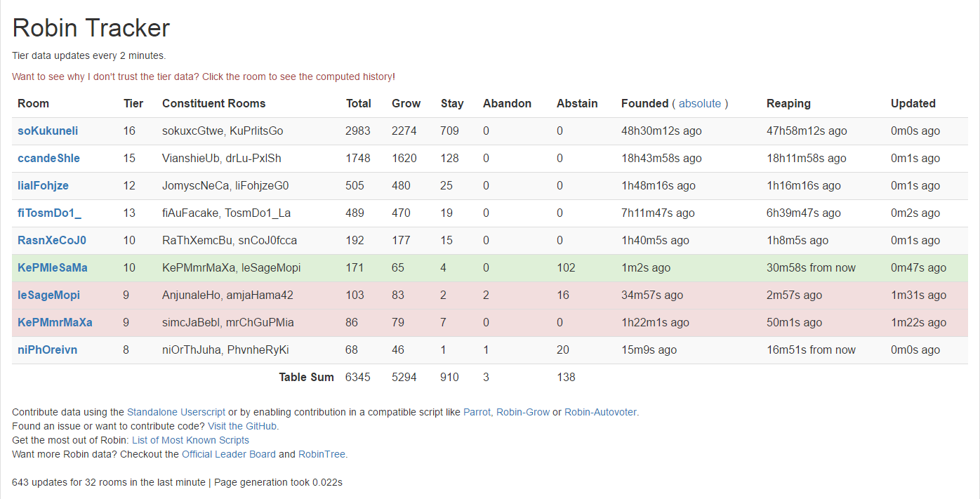Screen dimensions: 980x499
Task: Click the lialFohjze room link
Action: pyautogui.click(x=43, y=185)
